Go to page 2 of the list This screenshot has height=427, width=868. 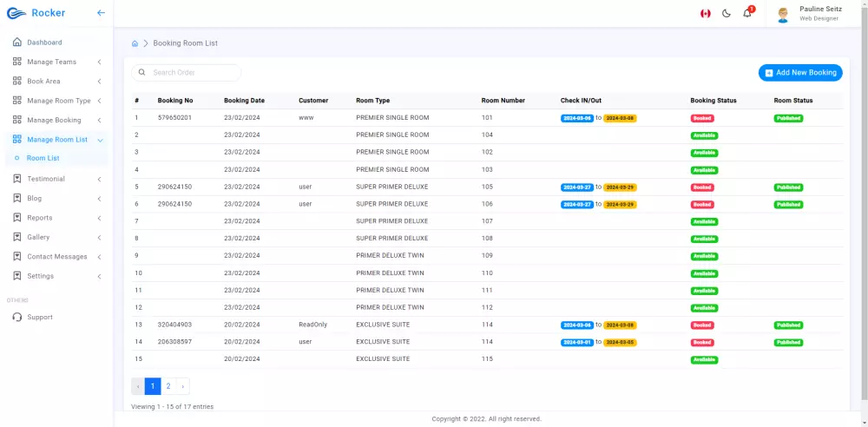point(168,386)
